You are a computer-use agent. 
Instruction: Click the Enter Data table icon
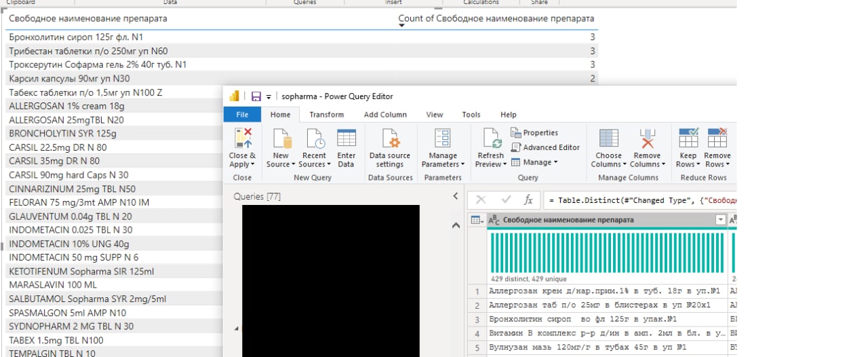(x=346, y=137)
